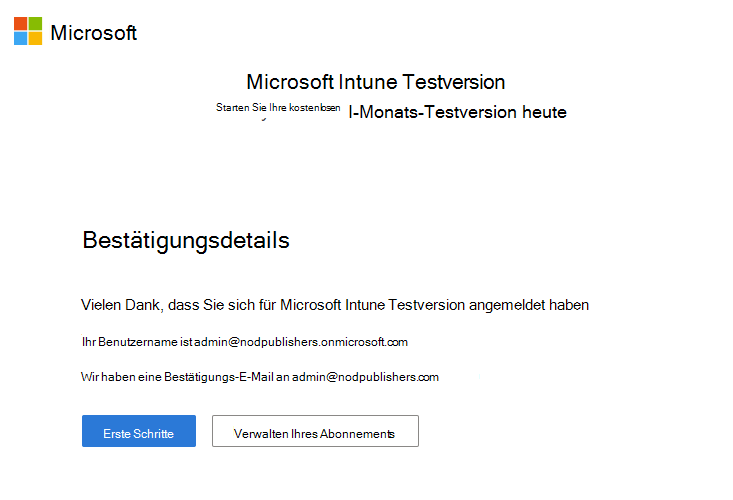Click "Vielen Dank" at the start of the thank-you line

click(118, 304)
